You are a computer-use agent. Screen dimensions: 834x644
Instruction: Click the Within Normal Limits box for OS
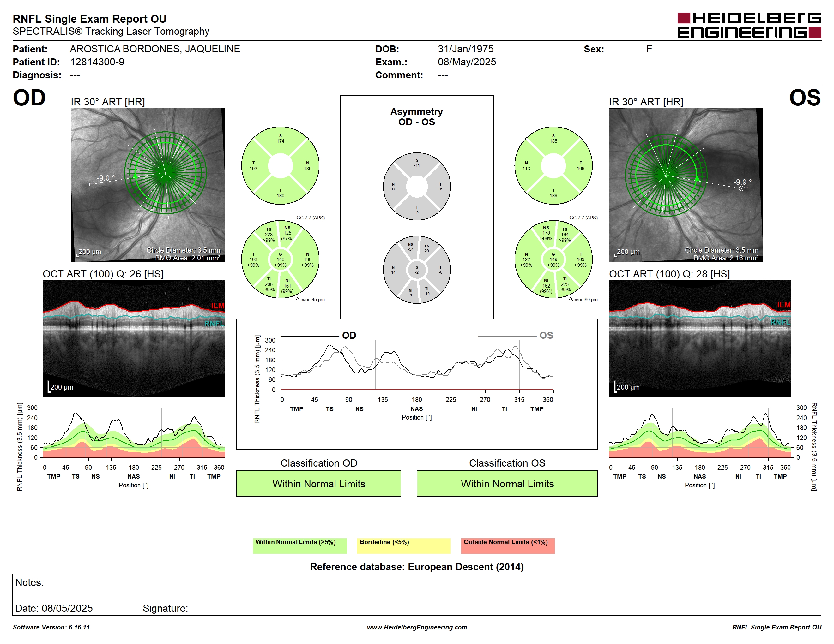[x=507, y=483]
